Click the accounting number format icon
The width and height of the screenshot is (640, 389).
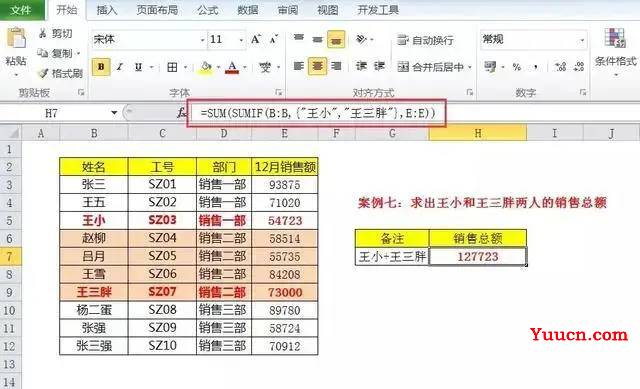pyautogui.click(x=490, y=67)
